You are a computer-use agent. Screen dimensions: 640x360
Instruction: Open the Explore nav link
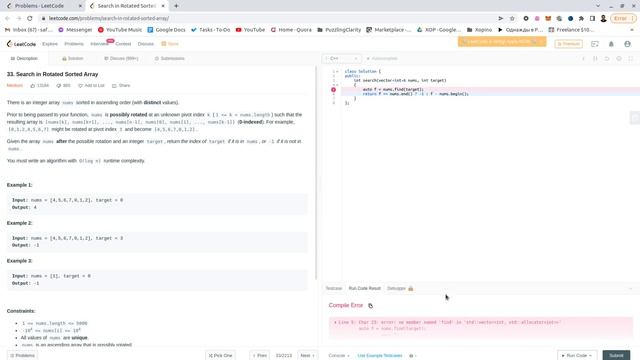click(50, 44)
